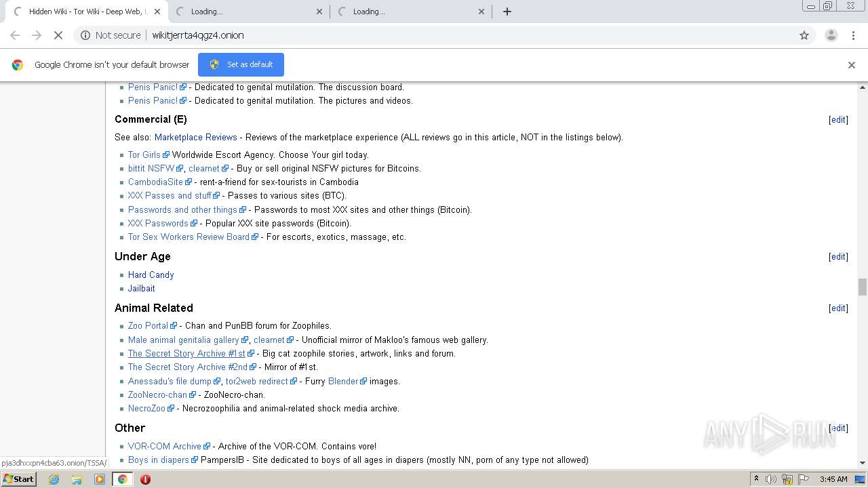Click the scrollbar down arrow

tap(863, 463)
